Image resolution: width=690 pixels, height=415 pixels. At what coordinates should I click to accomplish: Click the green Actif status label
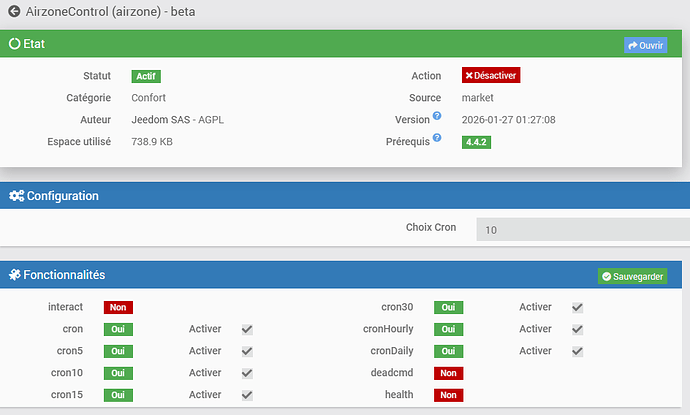(x=146, y=76)
